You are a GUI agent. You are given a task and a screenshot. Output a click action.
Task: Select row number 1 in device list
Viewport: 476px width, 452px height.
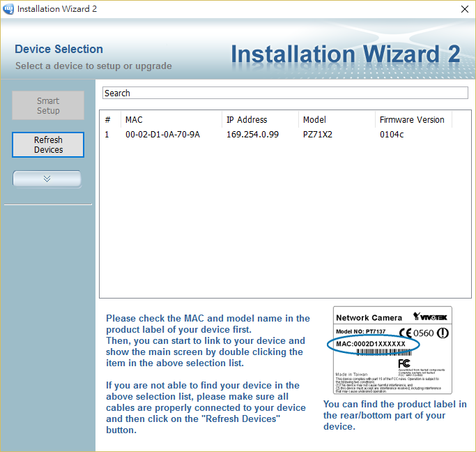[107, 134]
